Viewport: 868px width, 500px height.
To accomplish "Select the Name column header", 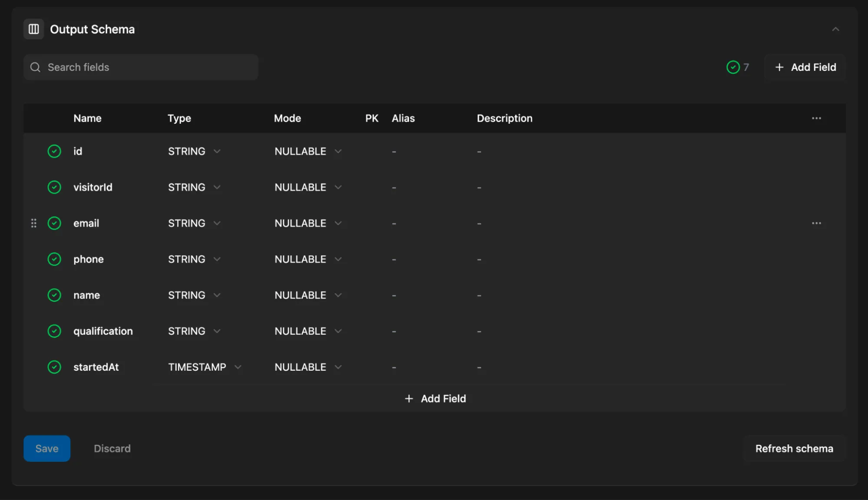I will click(x=87, y=118).
